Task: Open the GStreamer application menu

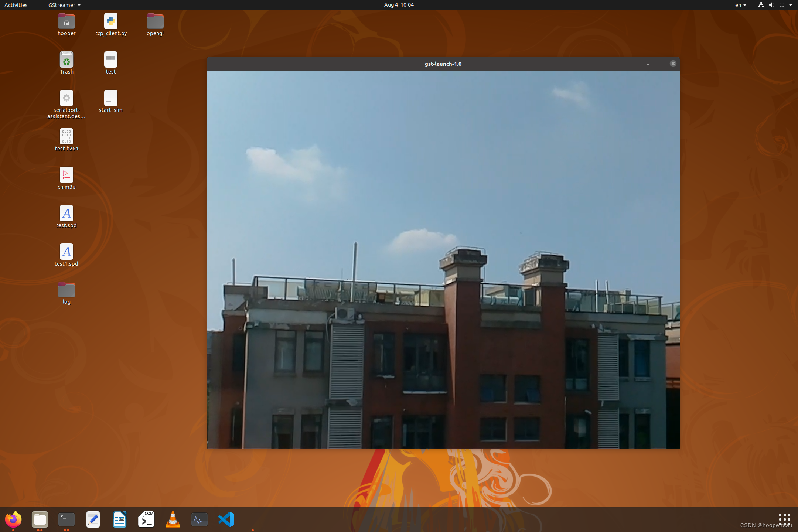Action: [64, 5]
